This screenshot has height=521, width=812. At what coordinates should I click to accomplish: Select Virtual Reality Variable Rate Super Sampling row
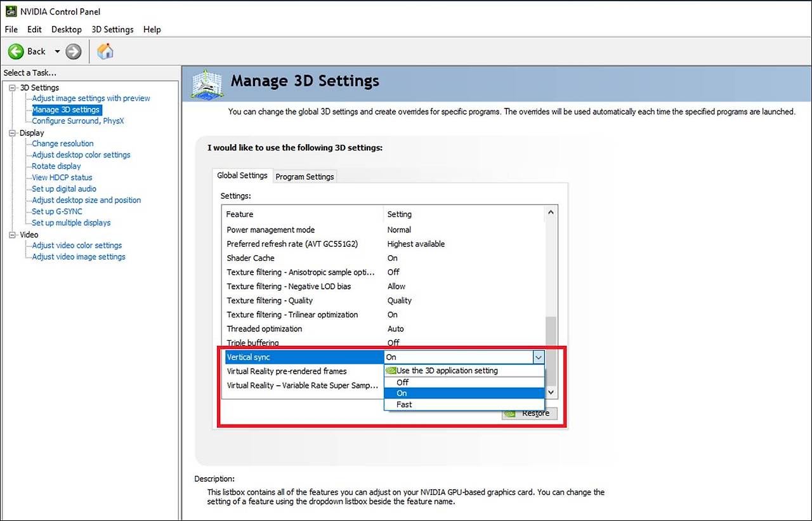click(303, 385)
